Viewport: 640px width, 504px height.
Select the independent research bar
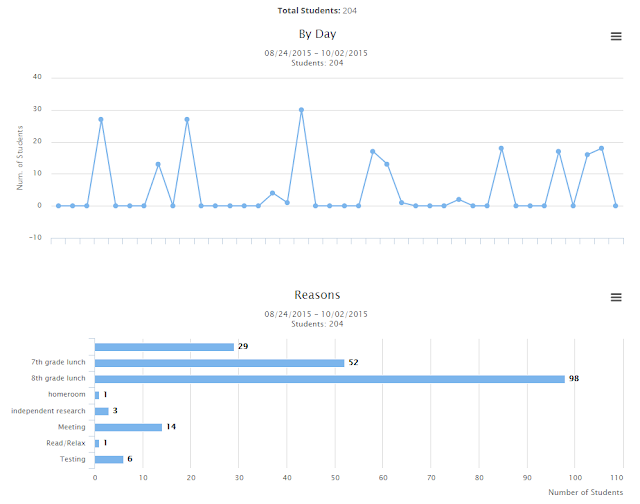tap(102, 411)
